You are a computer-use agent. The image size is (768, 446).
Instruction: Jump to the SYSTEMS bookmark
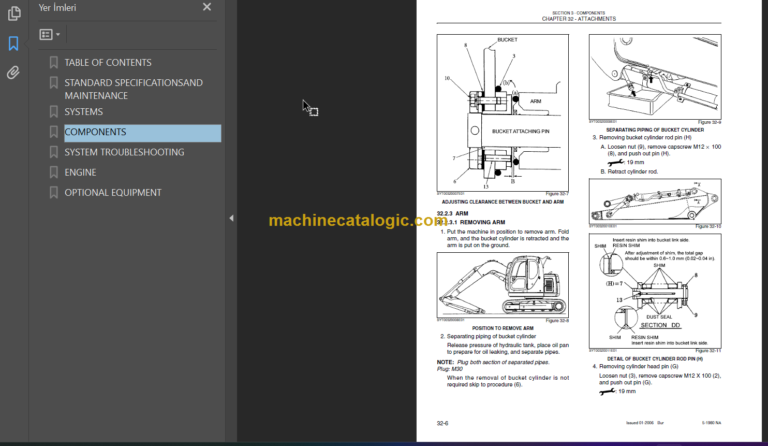(x=84, y=112)
